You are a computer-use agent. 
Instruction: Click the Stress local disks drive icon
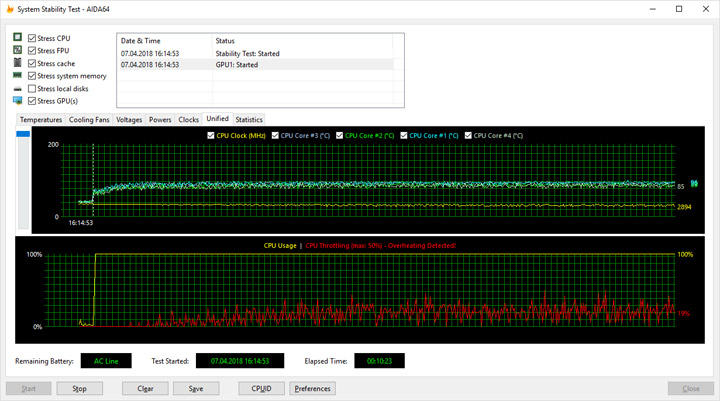[17, 88]
